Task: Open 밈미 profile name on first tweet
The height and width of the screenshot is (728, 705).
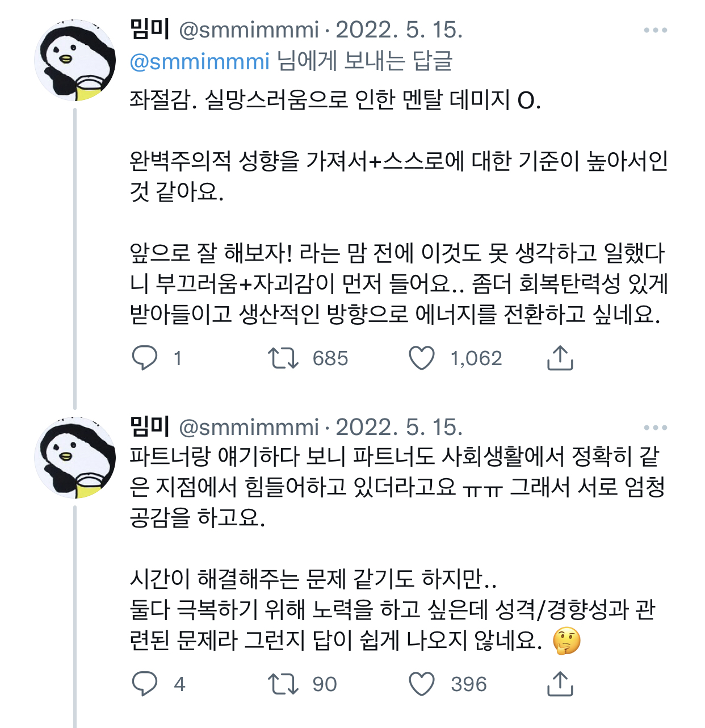Action: (150, 30)
